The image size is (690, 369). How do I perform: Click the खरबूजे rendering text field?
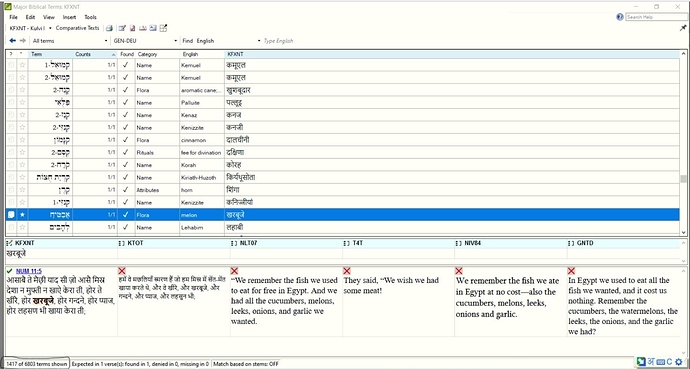(x=61, y=253)
